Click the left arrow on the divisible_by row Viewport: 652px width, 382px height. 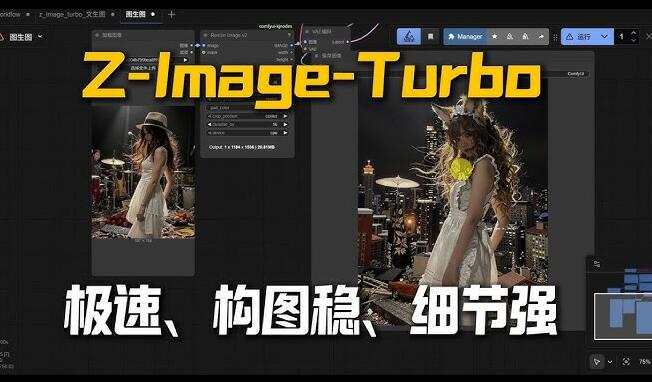pyautogui.click(x=210, y=125)
